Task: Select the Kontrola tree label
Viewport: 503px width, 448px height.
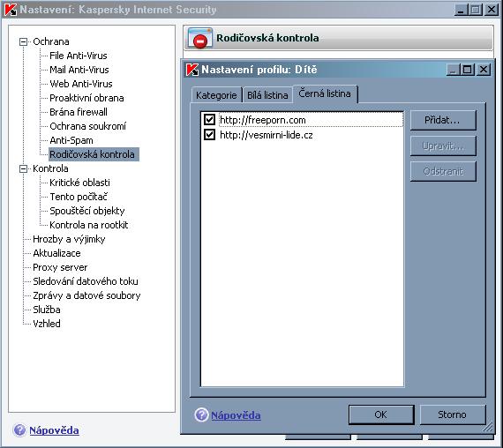Action: tap(50, 168)
